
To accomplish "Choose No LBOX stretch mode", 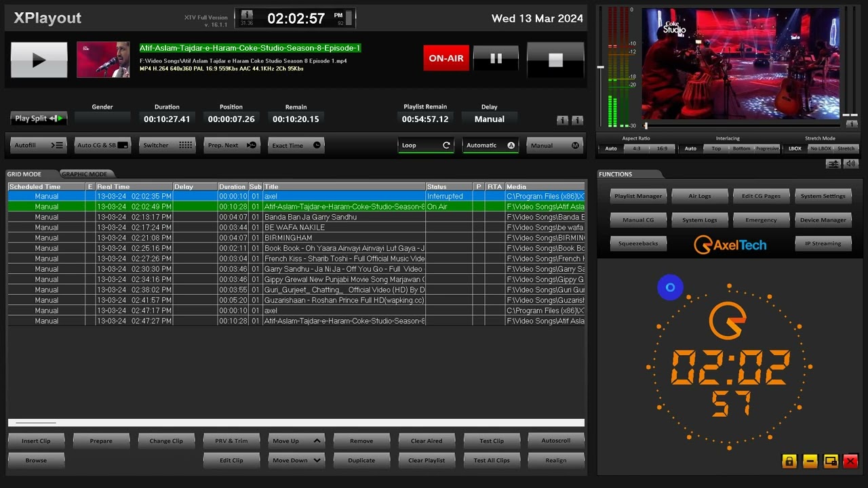I will point(821,148).
